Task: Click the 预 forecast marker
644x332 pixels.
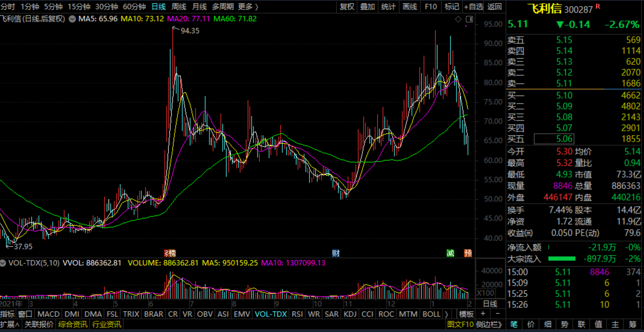Action: (x=468, y=253)
